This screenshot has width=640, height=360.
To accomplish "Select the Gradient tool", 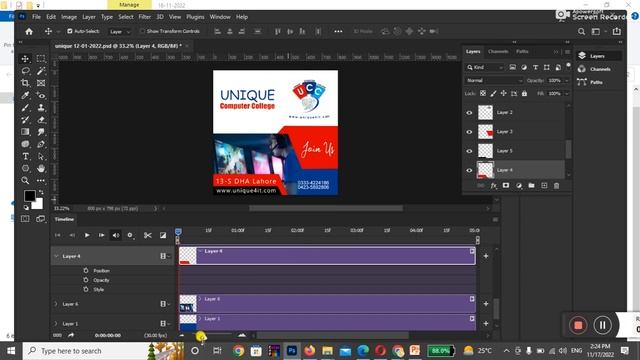I will pyautogui.click(x=25, y=132).
